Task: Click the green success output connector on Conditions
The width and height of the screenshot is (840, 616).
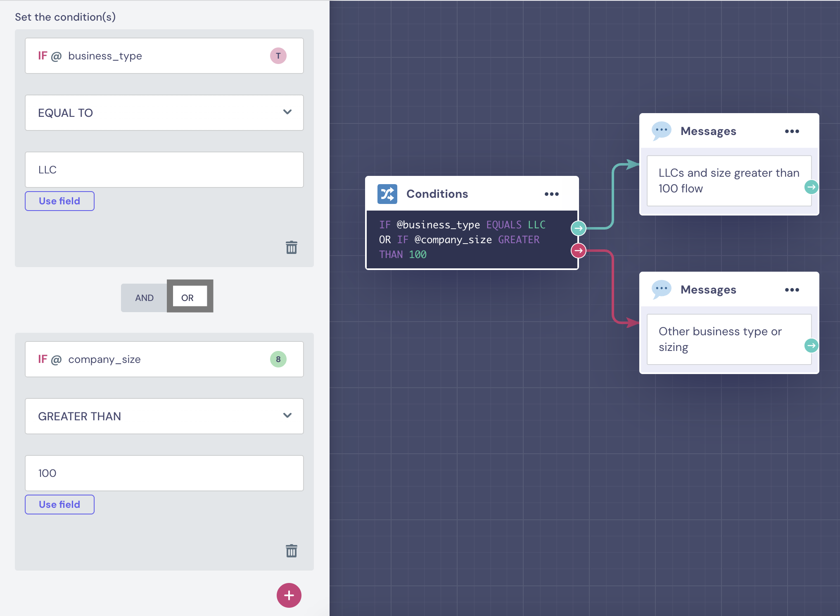Action: (x=578, y=228)
